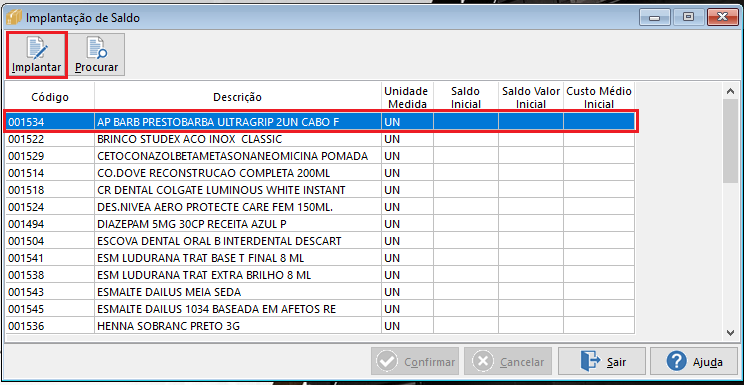
Task: Select CETOCONAZOLBETAMETASONANEOMICINA POMADA row
Action: [320, 156]
